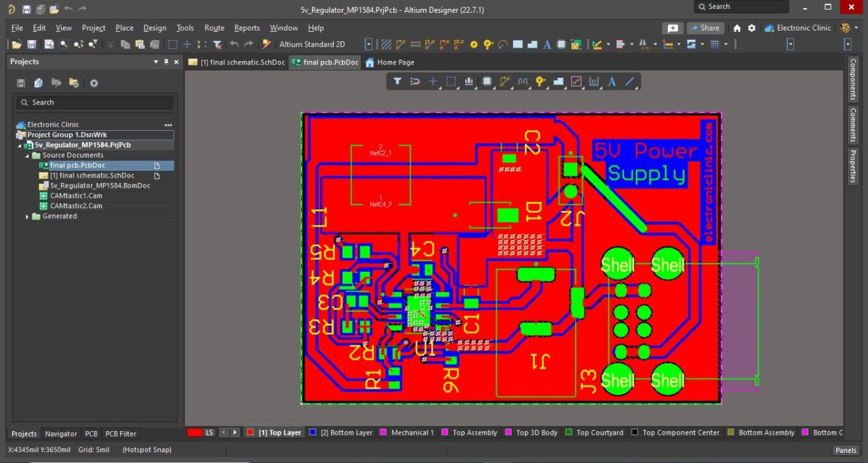Click the Cut icon in the toolbar

click(x=110, y=44)
